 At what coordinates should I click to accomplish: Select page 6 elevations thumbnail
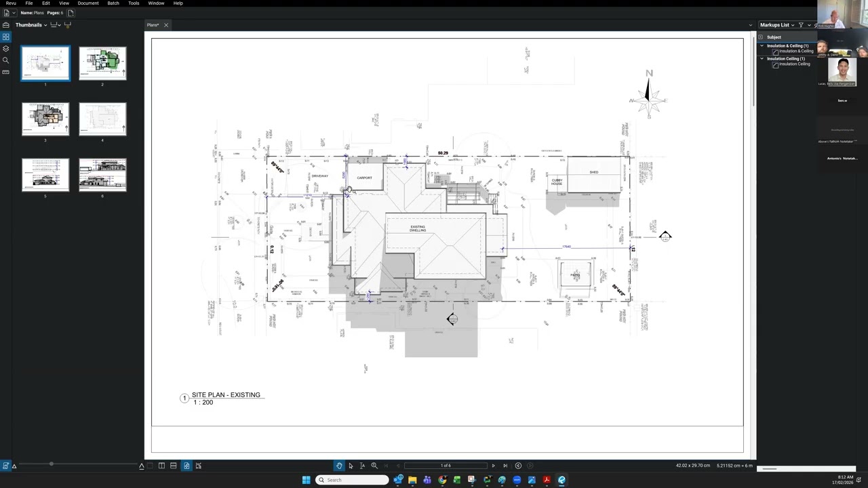coord(102,175)
